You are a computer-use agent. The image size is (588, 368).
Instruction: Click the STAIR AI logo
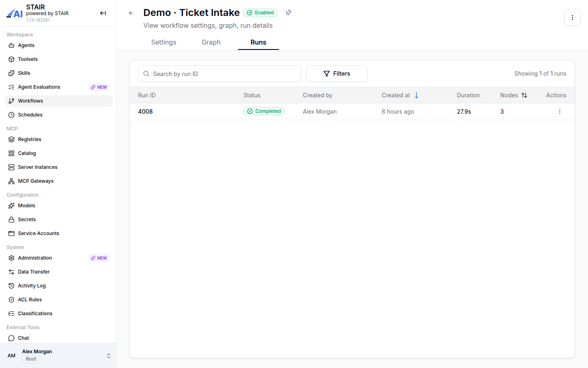point(15,13)
